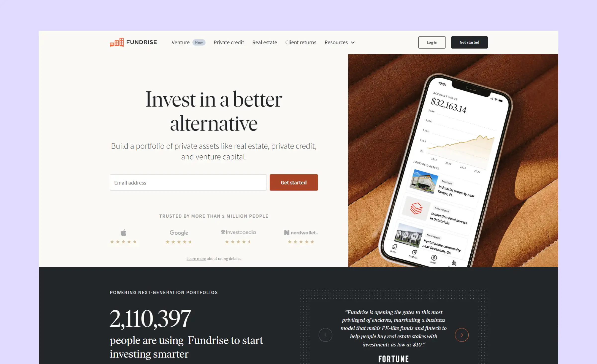
Task: Click the Log in button
Action: (432, 42)
